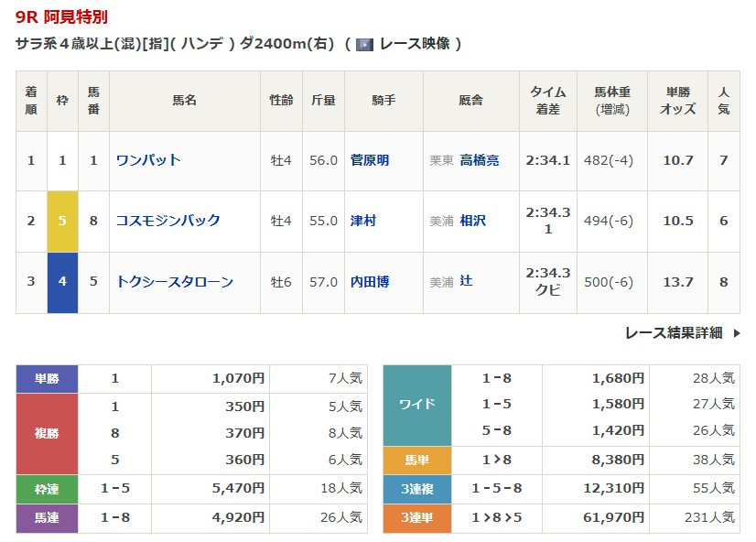This screenshot has width=756, height=542.
Task: Open trainer 高橋亮 page
Action: click(x=480, y=160)
